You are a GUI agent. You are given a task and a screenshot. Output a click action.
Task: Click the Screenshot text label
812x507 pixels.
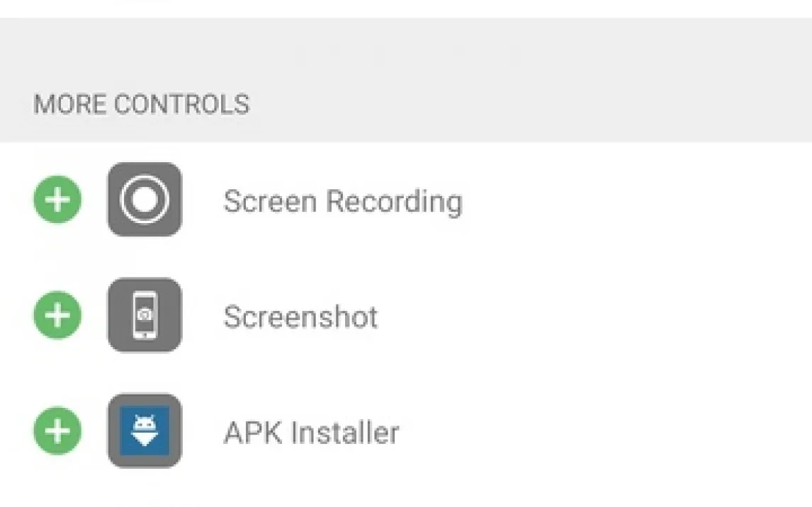pos(300,317)
